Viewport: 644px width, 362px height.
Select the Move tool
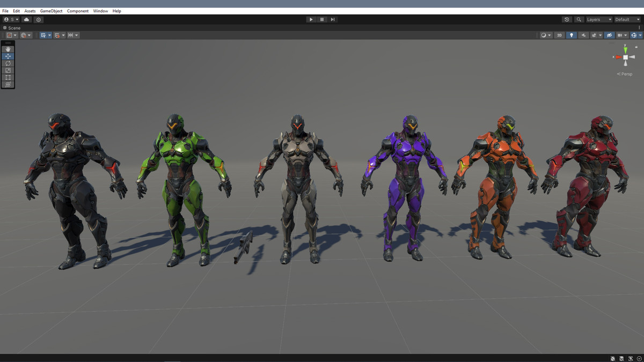[8, 56]
